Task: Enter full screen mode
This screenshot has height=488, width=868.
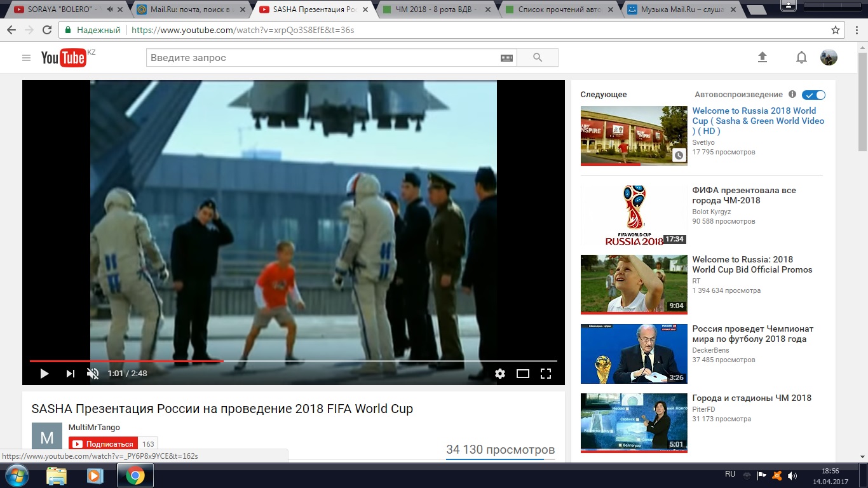Action: coord(545,374)
